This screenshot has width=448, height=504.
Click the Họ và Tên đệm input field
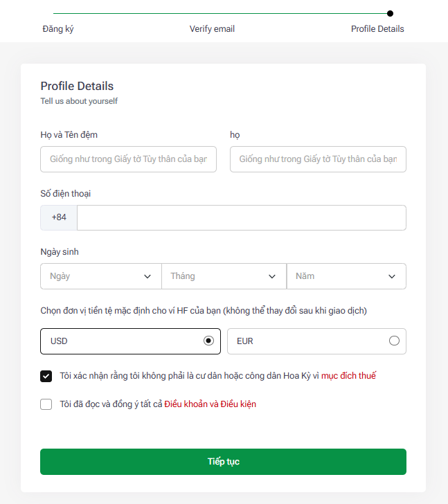(128, 159)
